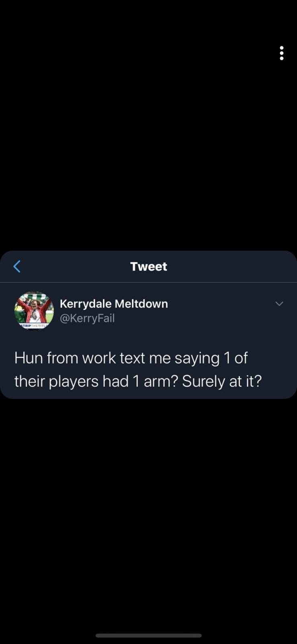Click the left-pointing chevron beside Tweet
The width and height of the screenshot is (297, 644).
[x=17, y=266]
